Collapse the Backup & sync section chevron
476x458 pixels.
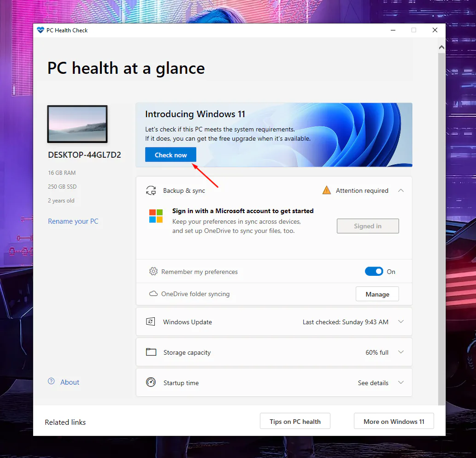pyautogui.click(x=401, y=190)
